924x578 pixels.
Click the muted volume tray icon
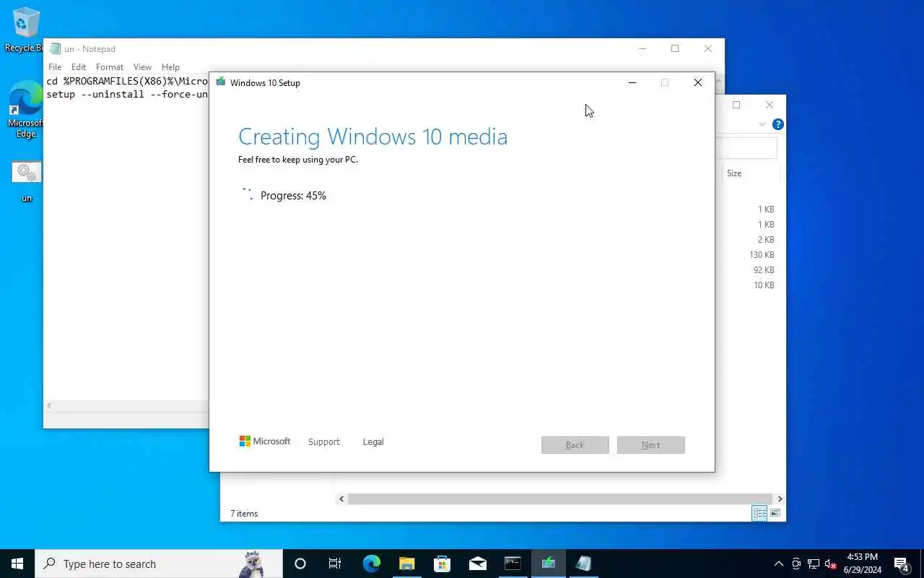(x=831, y=564)
